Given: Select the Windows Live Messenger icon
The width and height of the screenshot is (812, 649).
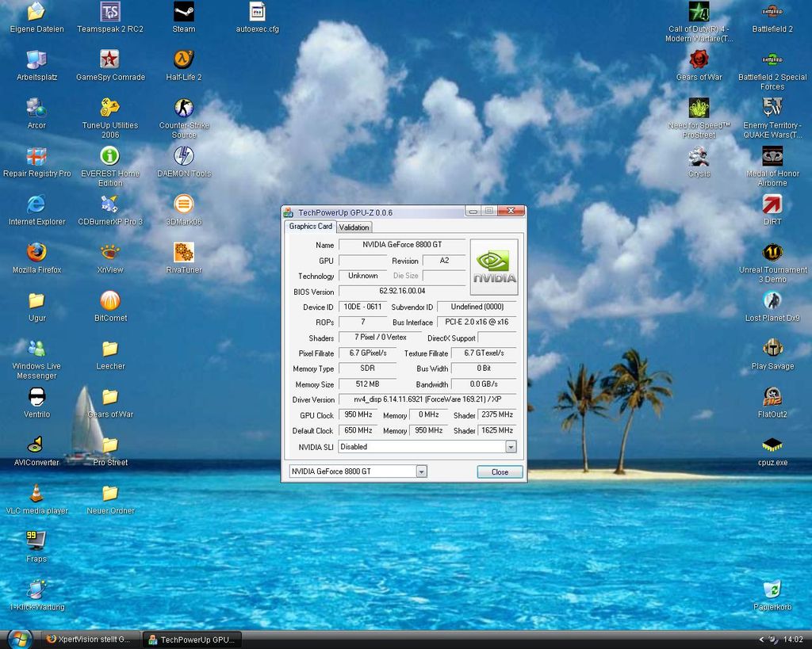Looking at the screenshot, I should click(x=36, y=349).
